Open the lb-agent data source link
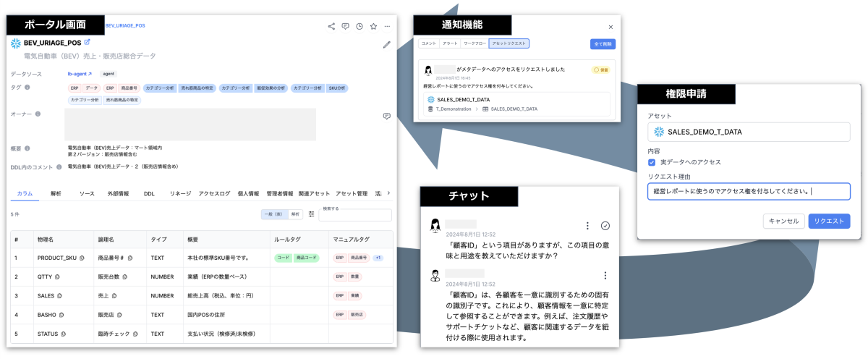Screen dimensions: 868x359 80,74
